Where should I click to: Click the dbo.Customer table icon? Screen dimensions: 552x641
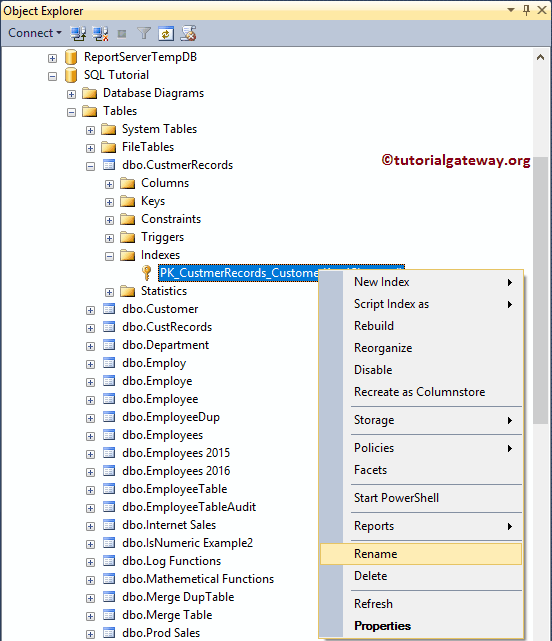tap(109, 309)
